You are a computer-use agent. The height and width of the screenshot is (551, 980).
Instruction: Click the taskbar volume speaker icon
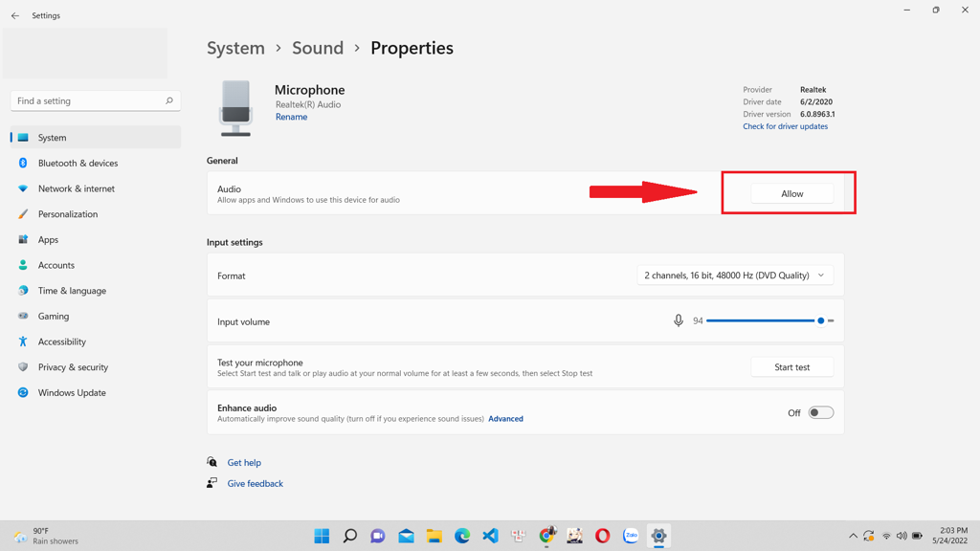902,536
